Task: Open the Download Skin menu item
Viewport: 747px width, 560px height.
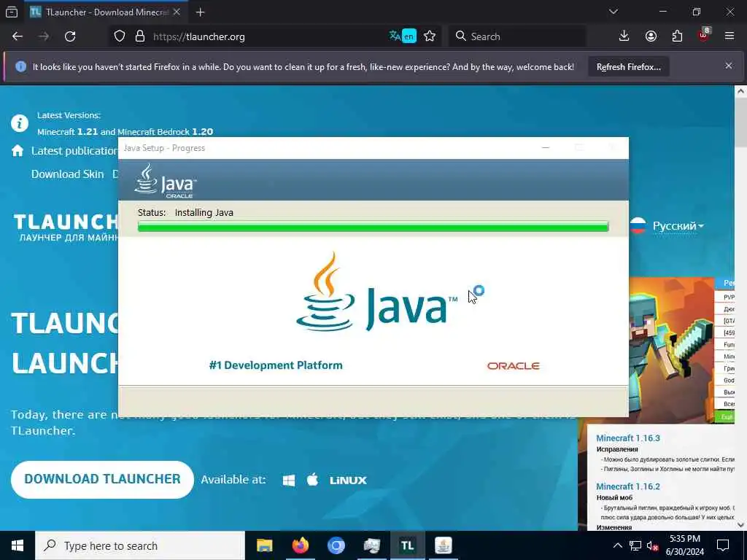Action: pyautogui.click(x=68, y=174)
